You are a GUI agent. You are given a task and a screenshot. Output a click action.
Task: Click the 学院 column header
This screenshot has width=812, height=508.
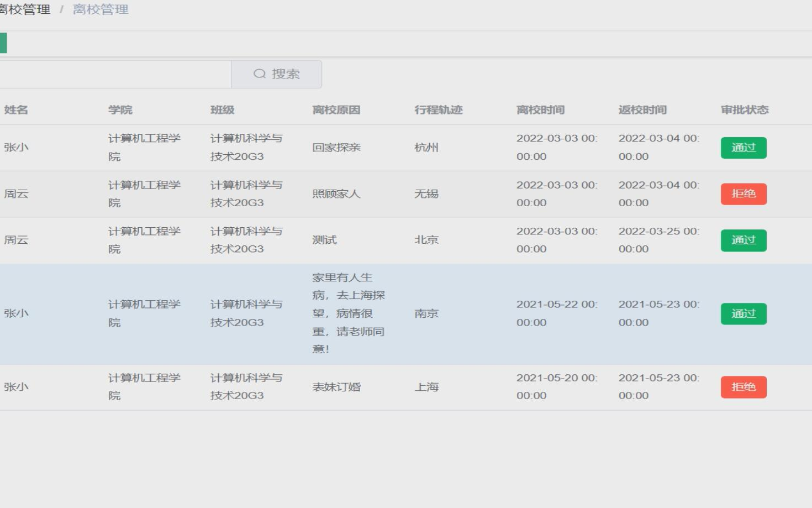point(120,110)
